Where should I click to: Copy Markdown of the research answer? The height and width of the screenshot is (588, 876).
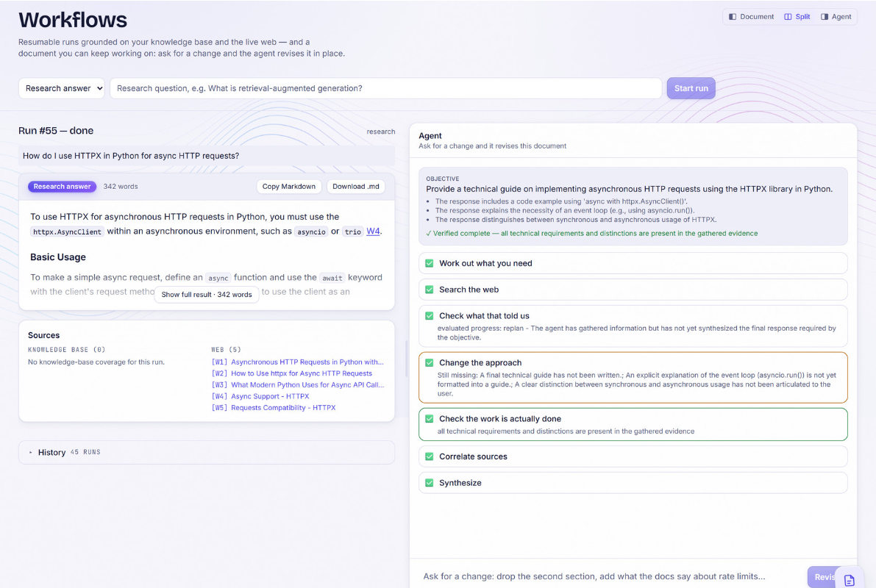point(289,187)
